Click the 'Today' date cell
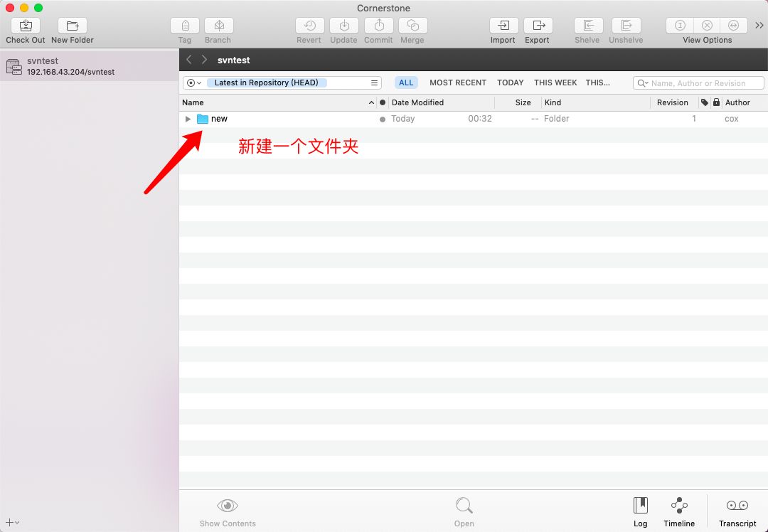This screenshot has width=768, height=532. (x=402, y=119)
